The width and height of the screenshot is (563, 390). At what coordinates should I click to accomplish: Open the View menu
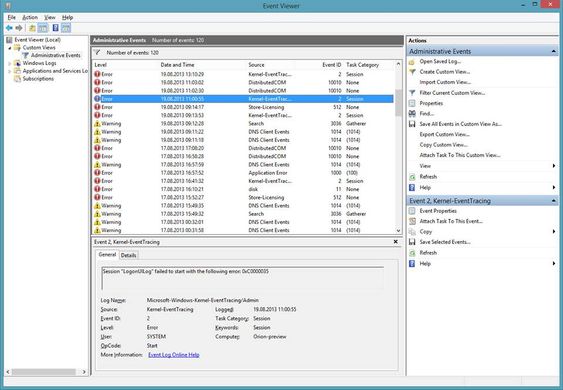(x=50, y=17)
